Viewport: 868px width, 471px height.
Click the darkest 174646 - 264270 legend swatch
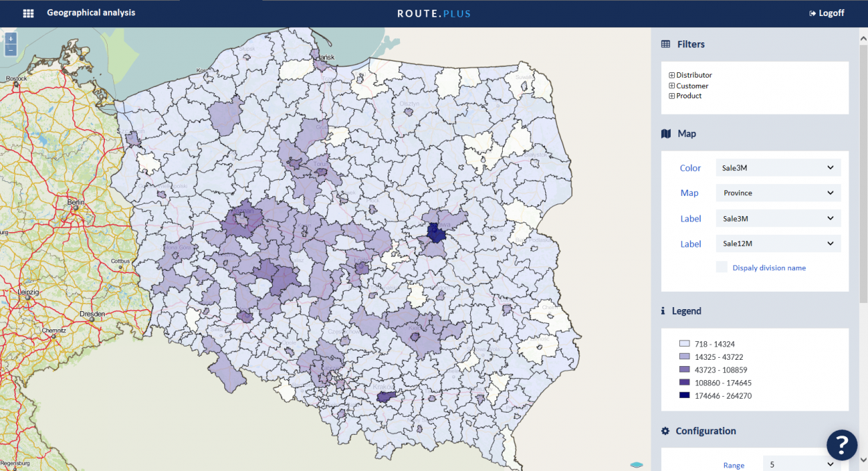click(684, 395)
